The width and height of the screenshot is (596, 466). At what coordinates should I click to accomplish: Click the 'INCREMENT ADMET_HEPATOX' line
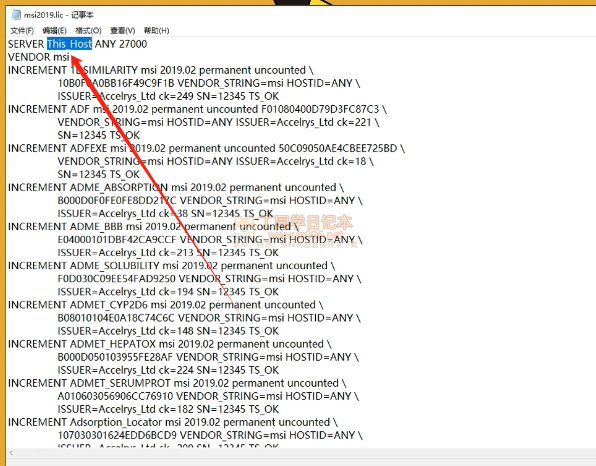point(170,344)
